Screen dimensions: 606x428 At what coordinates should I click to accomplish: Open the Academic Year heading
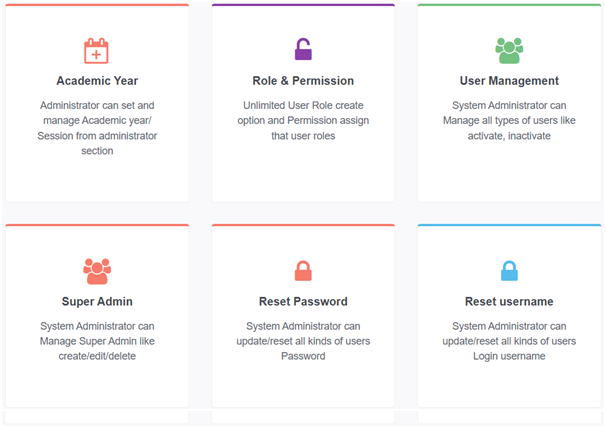coord(97,81)
